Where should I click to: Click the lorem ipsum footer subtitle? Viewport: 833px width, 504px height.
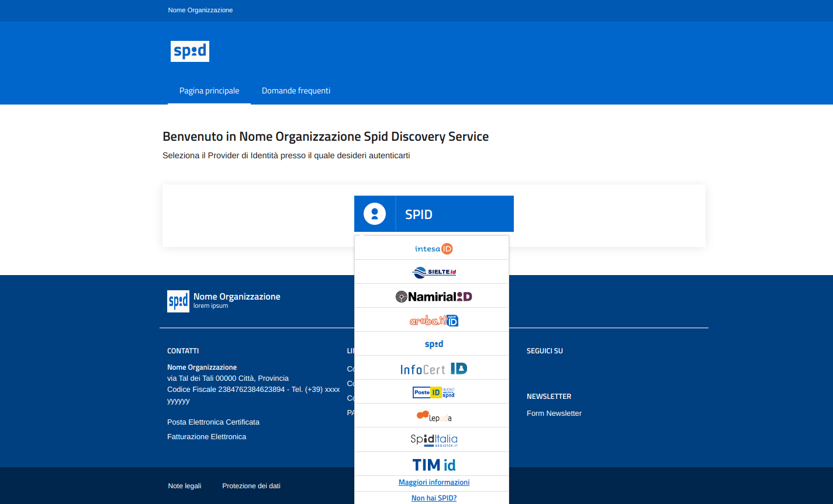pyautogui.click(x=211, y=306)
